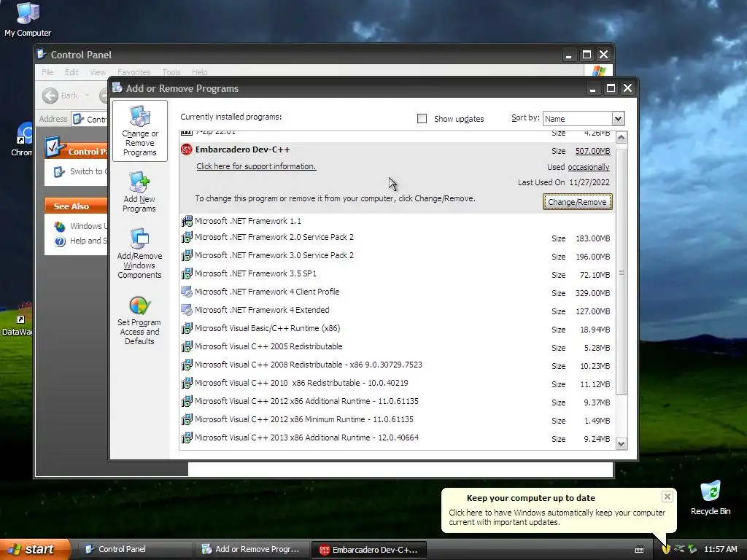Click the Visual C++ 2013 Additional Runtime icon
The height and width of the screenshot is (560, 747).
pyautogui.click(x=187, y=437)
